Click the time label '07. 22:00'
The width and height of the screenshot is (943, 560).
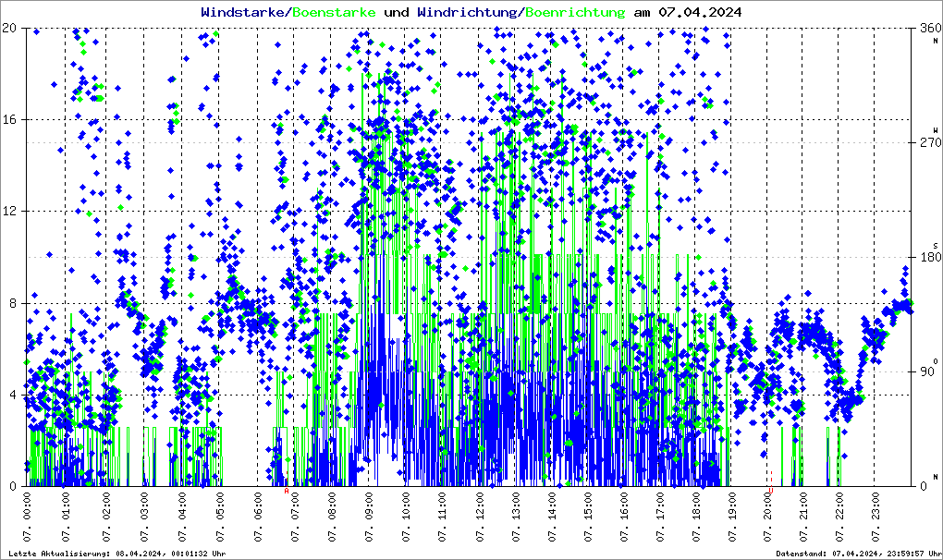coord(839,517)
